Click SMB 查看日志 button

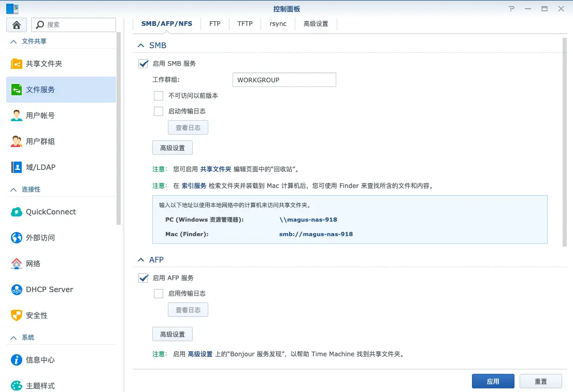coord(188,127)
